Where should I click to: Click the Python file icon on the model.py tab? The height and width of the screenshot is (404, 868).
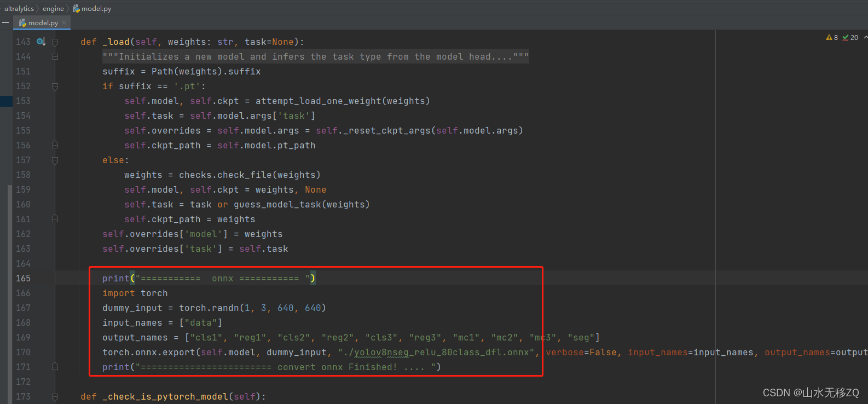coord(22,23)
